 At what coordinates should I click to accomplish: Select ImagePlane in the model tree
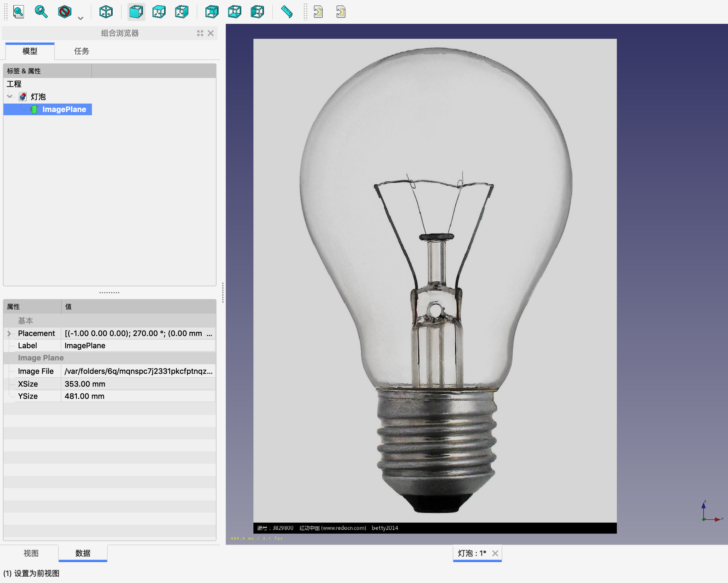(64, 109)
